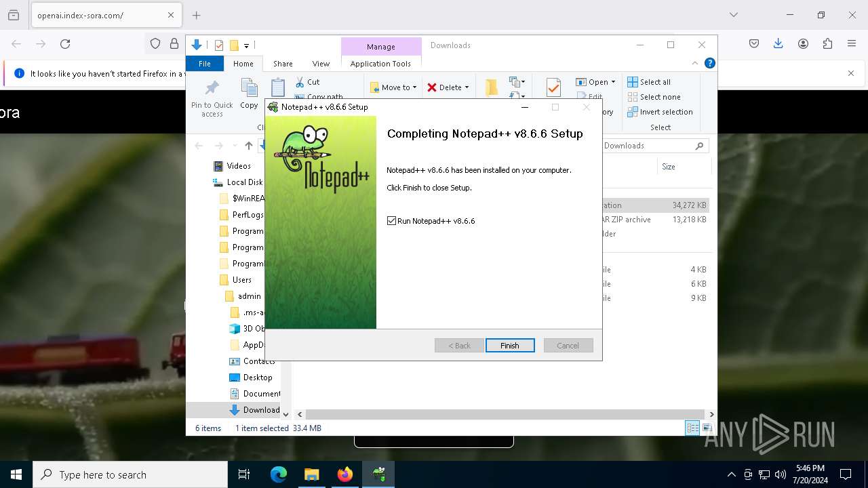Open Firefox extensions puzzle icon
Image resolution: width=868 pixels, height=488 pixels.
coord(827,44)
